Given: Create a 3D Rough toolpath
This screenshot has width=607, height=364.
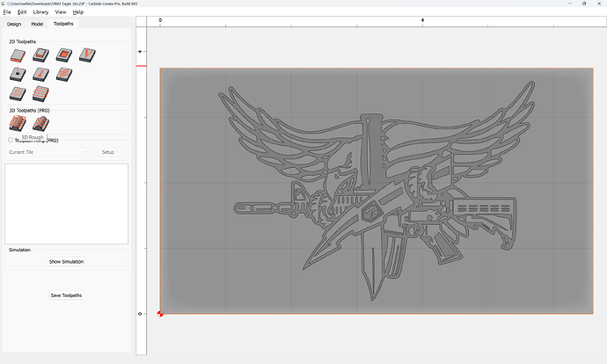Looking at the screenshot, I should point(17,125).
